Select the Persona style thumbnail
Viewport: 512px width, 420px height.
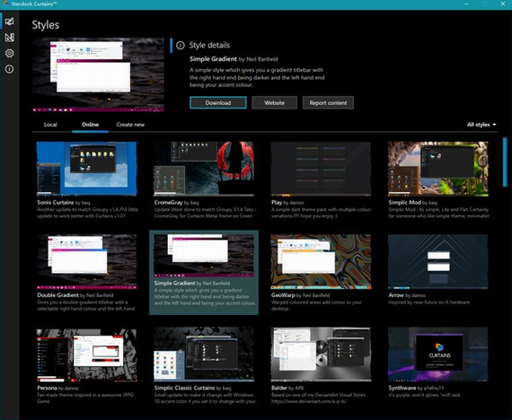[86, 354]
